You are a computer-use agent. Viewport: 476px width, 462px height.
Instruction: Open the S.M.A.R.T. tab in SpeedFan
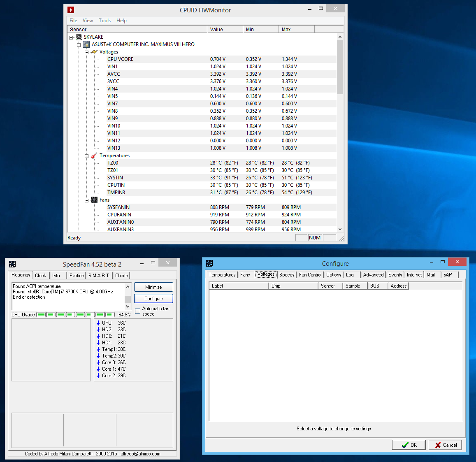[99, 275]
